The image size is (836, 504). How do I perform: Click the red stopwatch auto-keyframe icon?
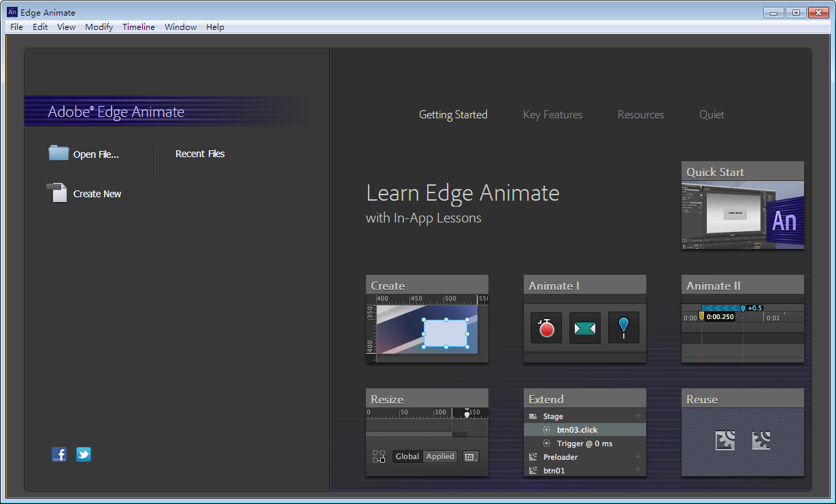point(546,328)
